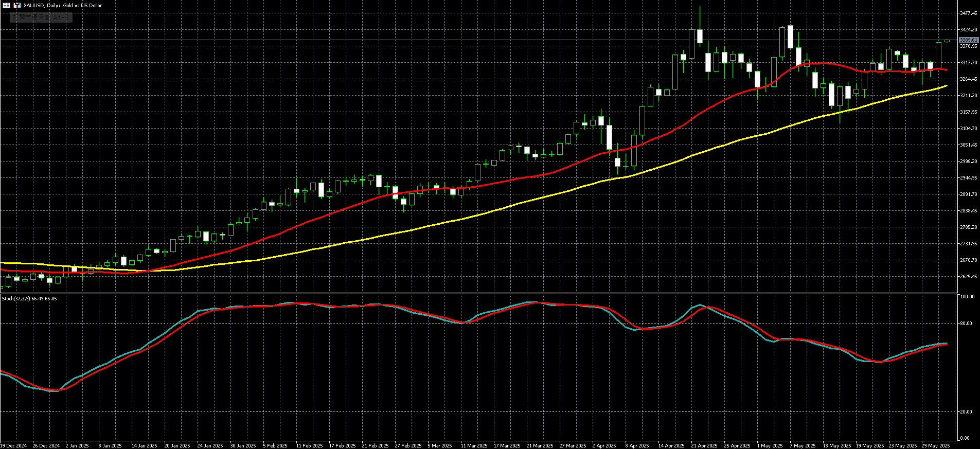This screenshot has height=449, width=980.
Task: Select the current price label 3389.61
Action: point(968,40)
